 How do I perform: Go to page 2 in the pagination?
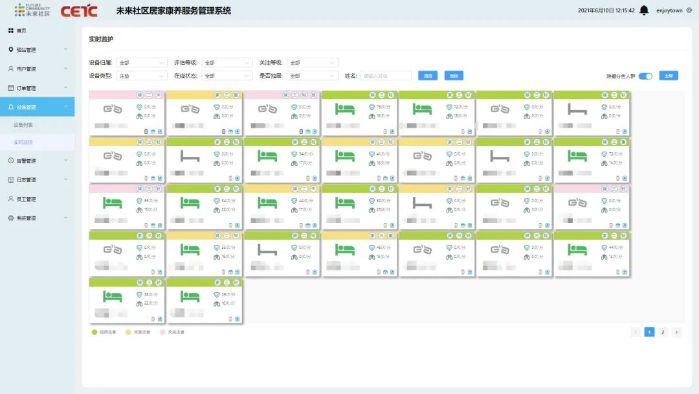[x=663, y=332]
